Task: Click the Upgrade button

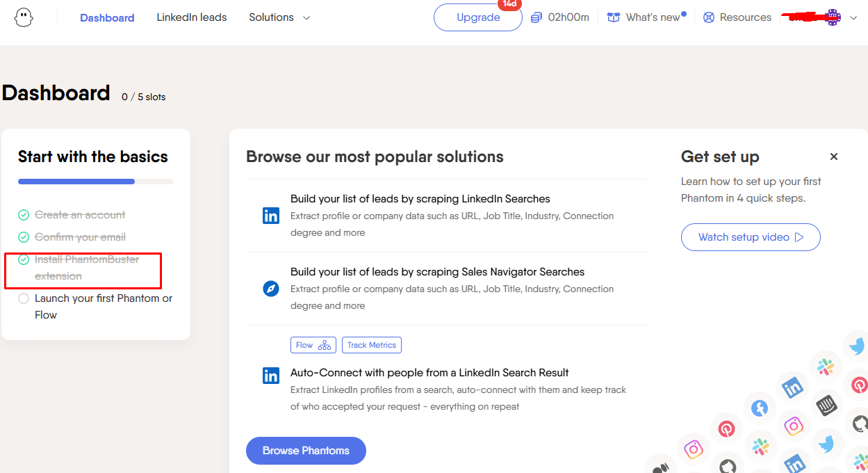Action: 478,17
